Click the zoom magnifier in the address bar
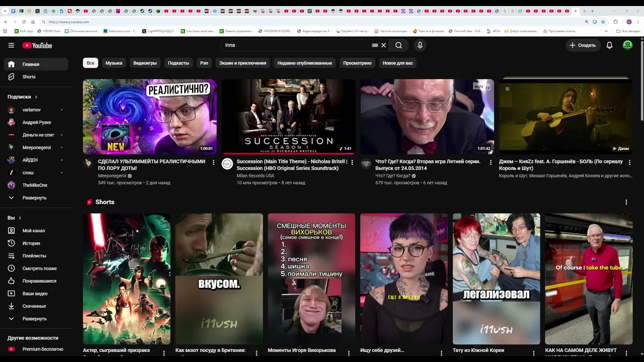 point(587,22)
